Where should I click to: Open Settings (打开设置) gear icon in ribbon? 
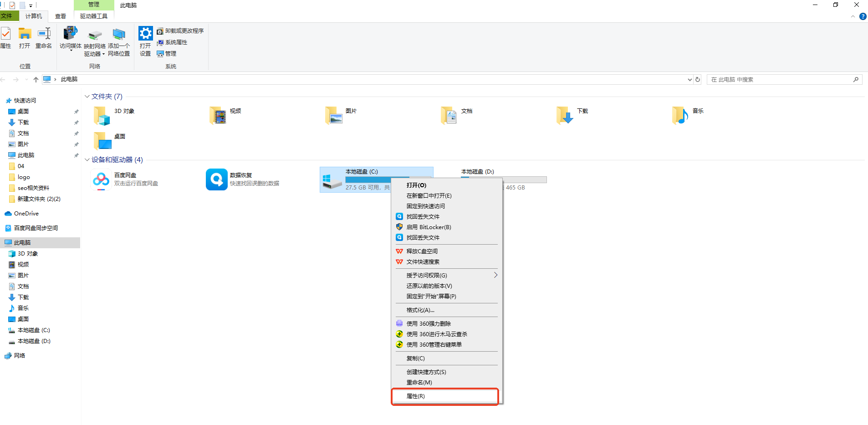[x=145, y=34]
